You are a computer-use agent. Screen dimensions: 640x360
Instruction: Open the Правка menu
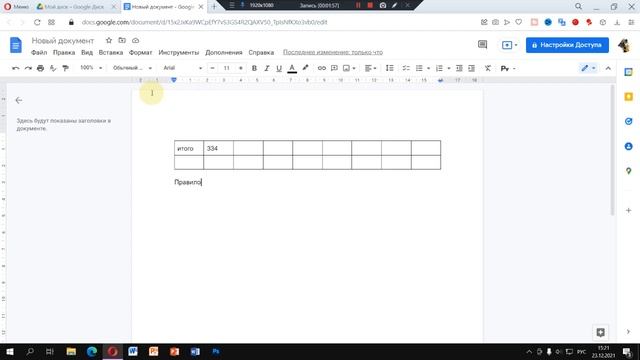(x=64, y=52)
